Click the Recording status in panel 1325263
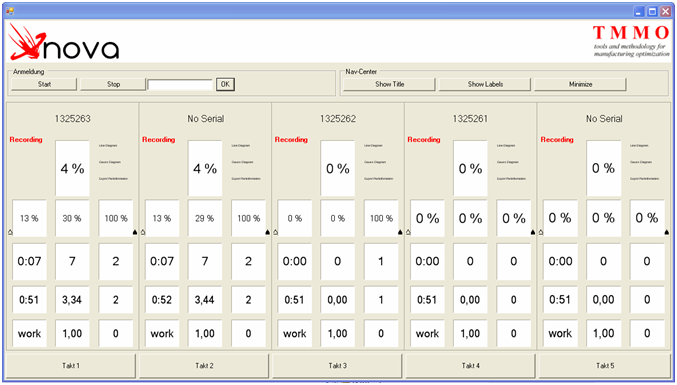 (x=26, y=139)
